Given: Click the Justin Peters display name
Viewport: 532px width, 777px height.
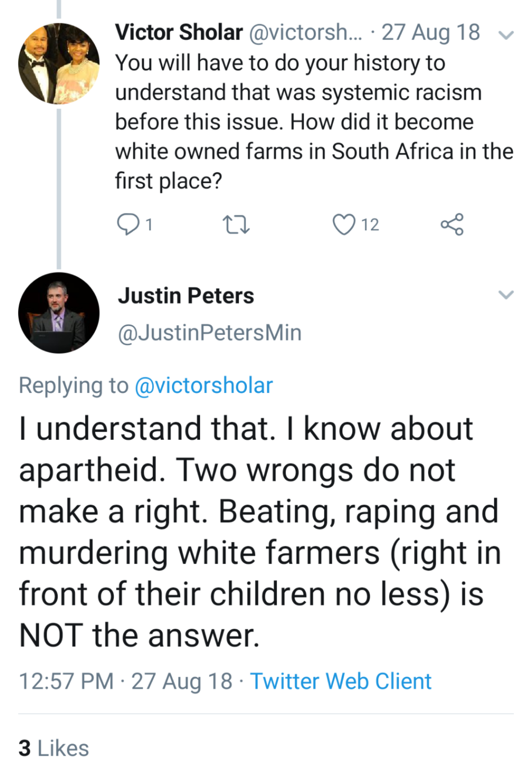Looking at the screenshot, I should pos(186,296).
